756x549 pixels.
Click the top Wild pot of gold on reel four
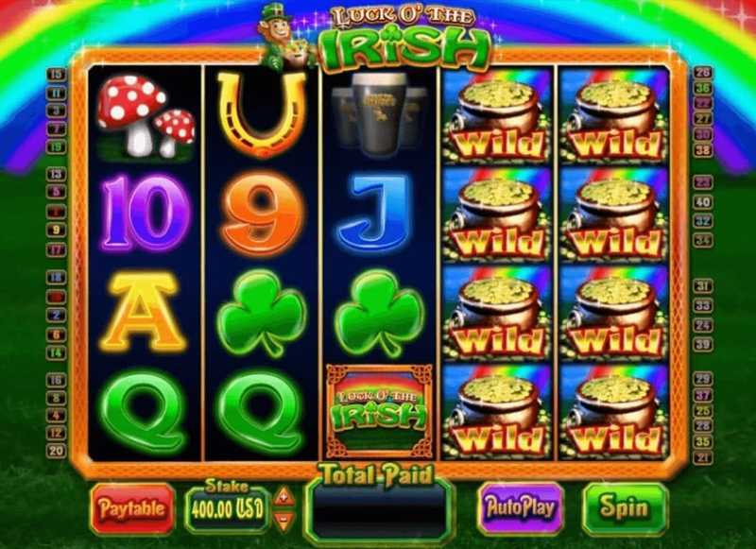point(497,115)
